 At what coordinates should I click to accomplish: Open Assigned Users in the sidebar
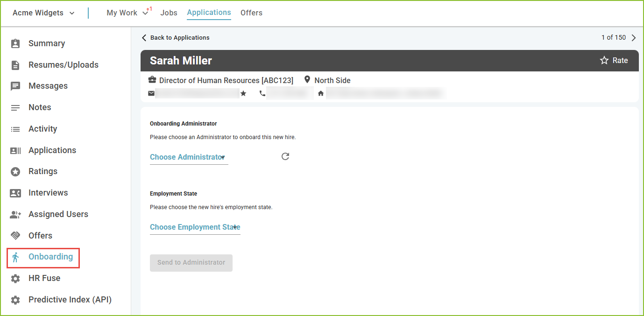(58, 214)
